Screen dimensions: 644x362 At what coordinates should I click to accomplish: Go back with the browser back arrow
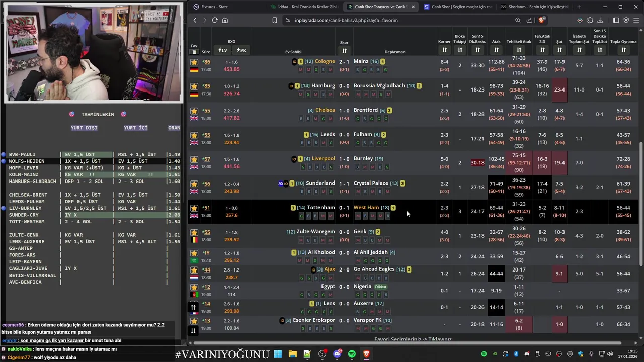click(195, 20)
